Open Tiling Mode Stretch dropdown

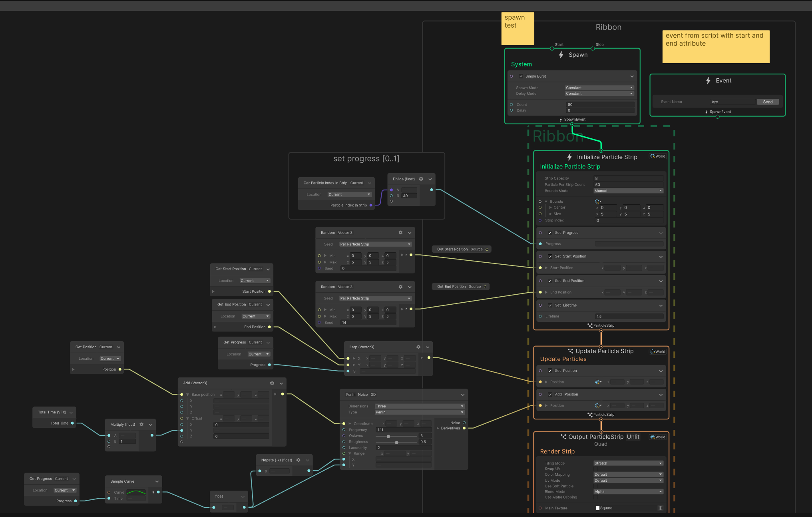(628, 463)
